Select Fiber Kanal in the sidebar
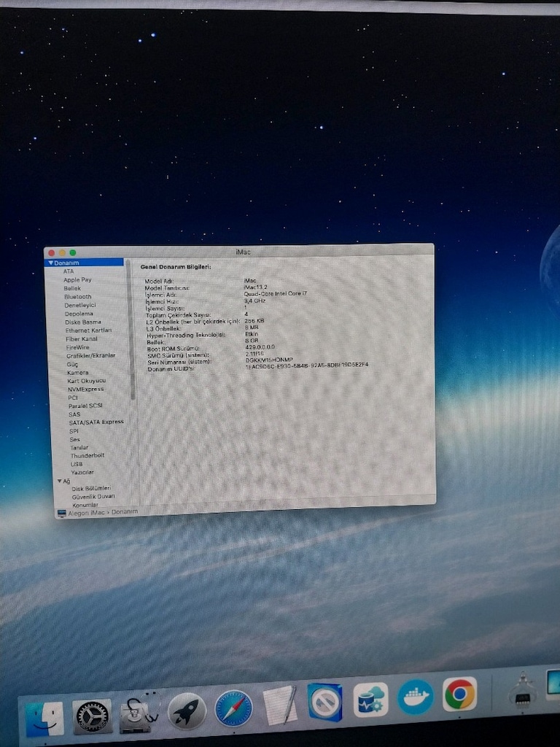The width and height of the screenshot is (560, 747). pyautogui.click(x=82, y=338)
